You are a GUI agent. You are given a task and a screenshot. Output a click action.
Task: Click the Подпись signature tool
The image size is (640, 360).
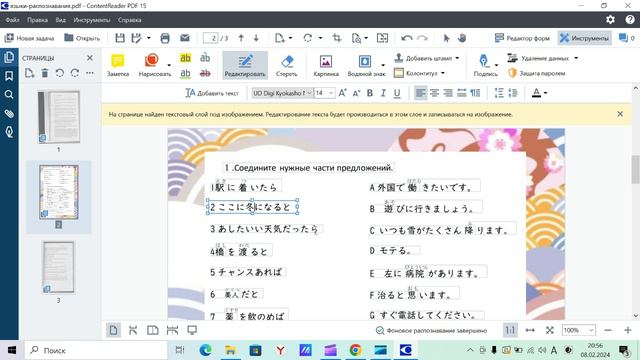(x=485, y=65)
